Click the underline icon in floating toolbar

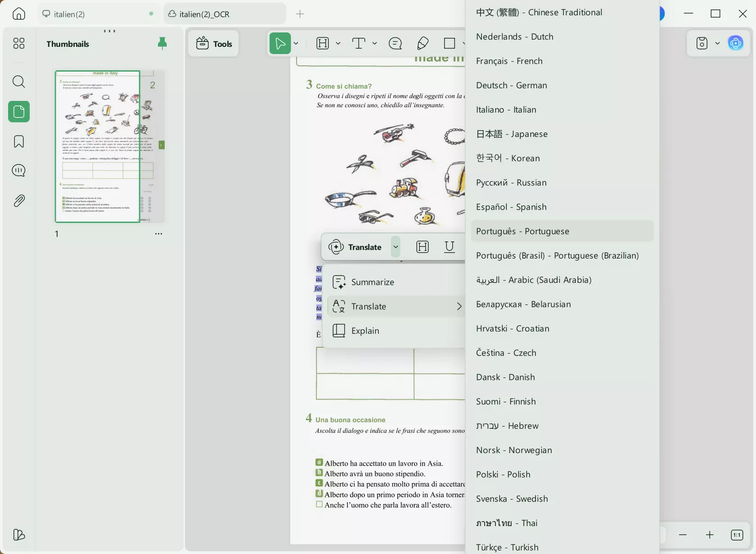tap(449, 247)
